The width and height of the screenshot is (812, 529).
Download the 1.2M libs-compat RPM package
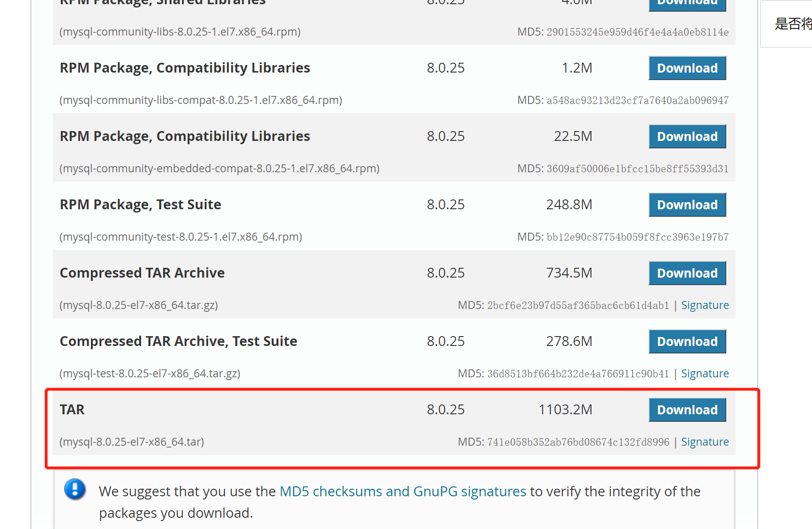coord(687,68)
